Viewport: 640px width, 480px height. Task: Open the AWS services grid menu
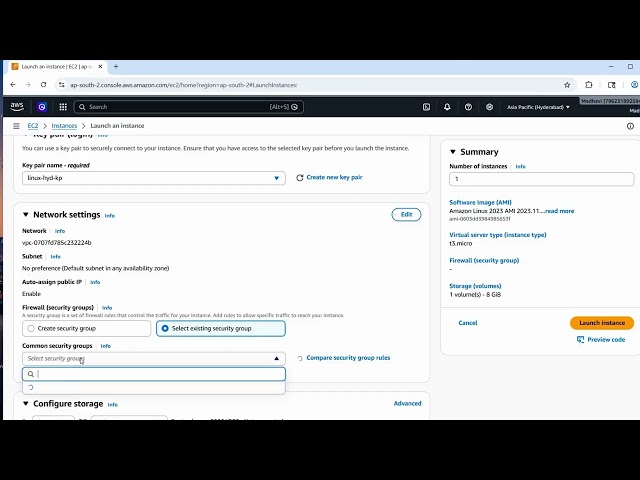pyautogui.click(x=63, y=107)
